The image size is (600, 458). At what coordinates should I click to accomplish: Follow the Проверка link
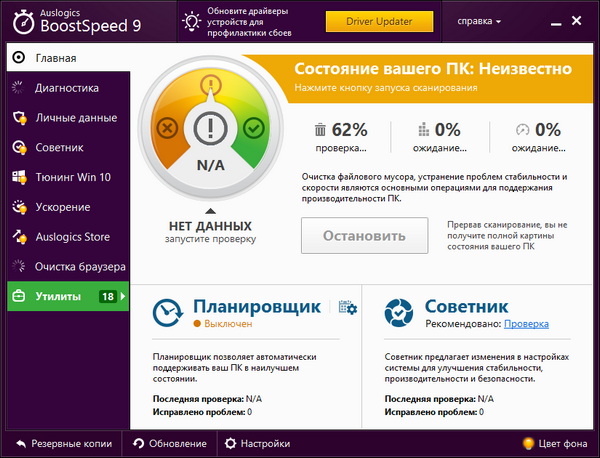(526, 324)
